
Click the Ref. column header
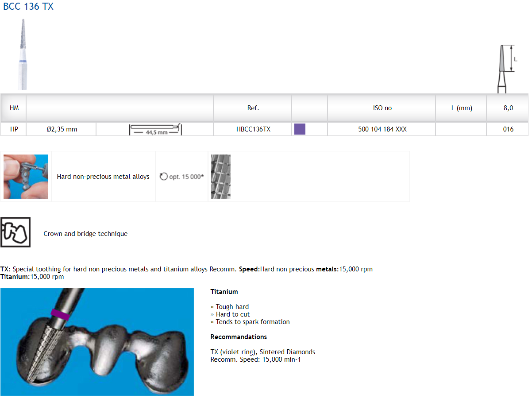[x=253, y=108]
